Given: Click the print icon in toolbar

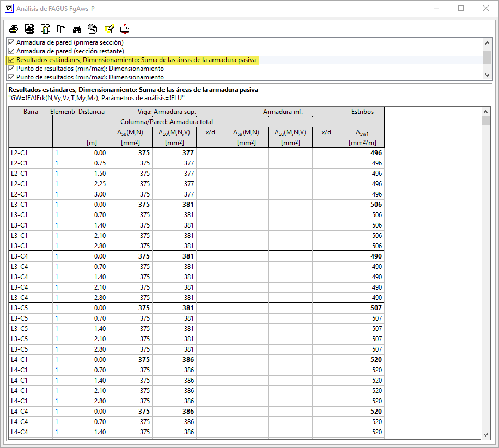Looking at the screenshot, I should tap(14, 29).
